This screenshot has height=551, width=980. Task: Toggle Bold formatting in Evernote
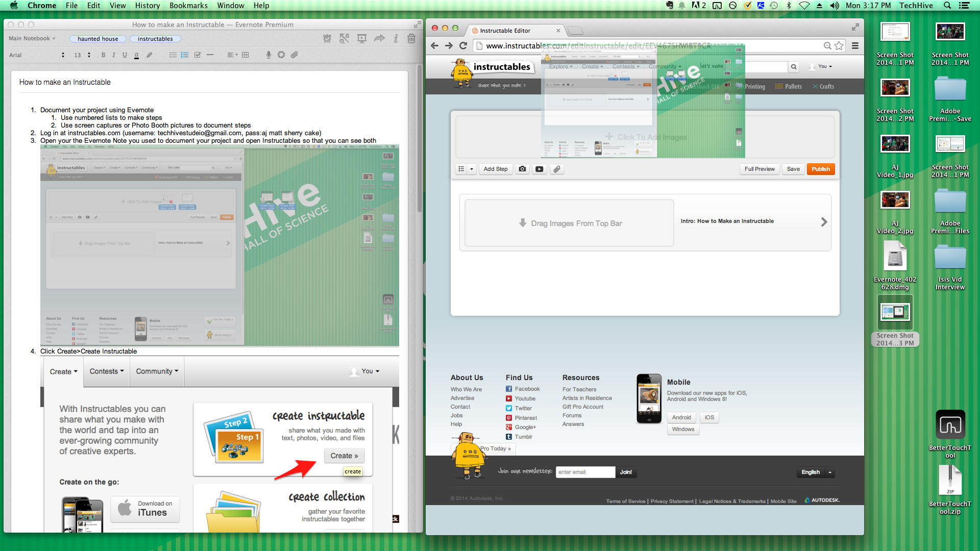click(103, 55)
